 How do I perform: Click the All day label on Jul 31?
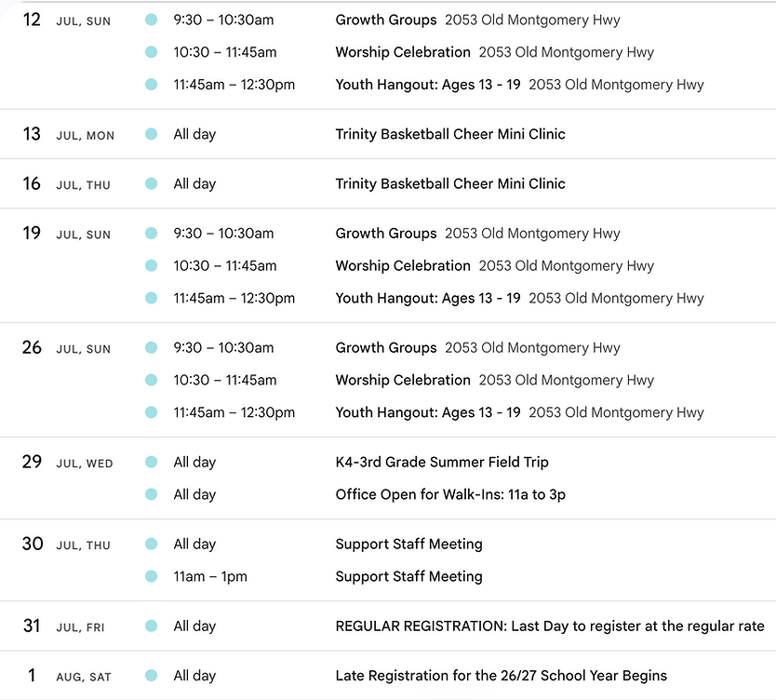(194, 626)
